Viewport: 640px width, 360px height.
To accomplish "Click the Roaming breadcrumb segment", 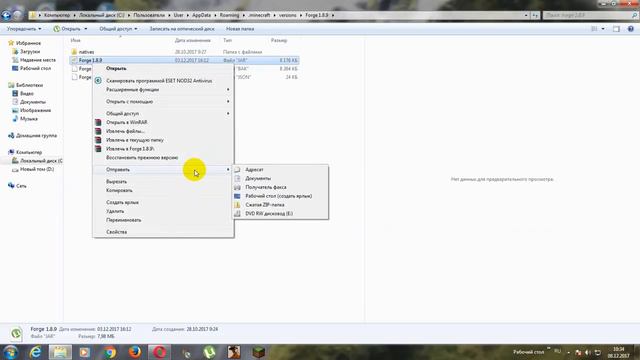I will pos(229,15).
